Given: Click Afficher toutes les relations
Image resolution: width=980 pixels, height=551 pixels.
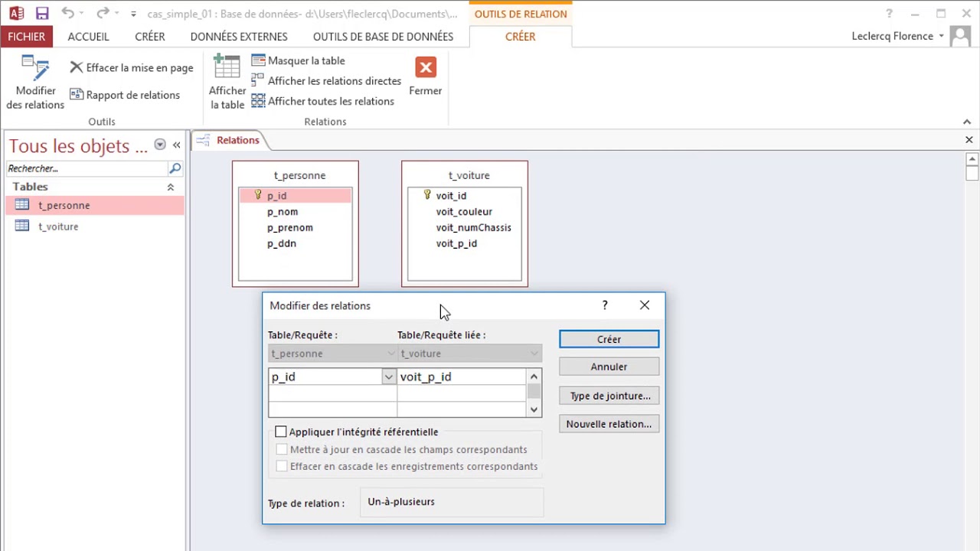Looking at the screenshot, I should tap(322, 101).
